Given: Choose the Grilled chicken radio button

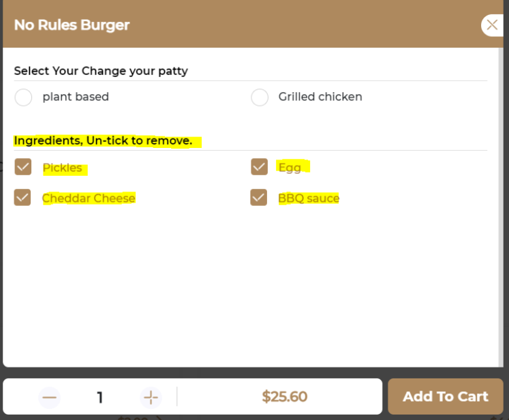Looking at the screenshot, I should (260, 97).
